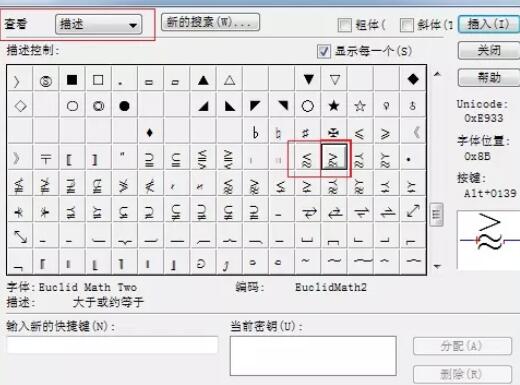Pick the northwest-southeast diagonal double arrow
Screen dimensions: 520x385
click(x=21, y=236)
